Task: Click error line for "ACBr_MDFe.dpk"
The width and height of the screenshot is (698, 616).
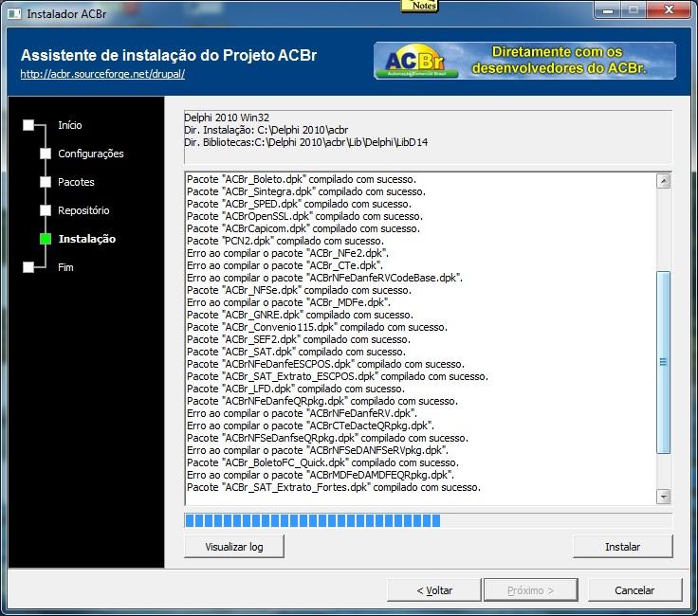Action: 288,302
